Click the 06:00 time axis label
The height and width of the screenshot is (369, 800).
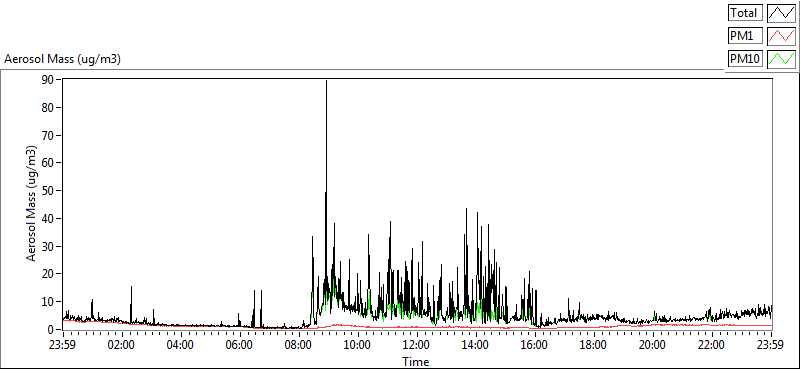pos(240,344)
